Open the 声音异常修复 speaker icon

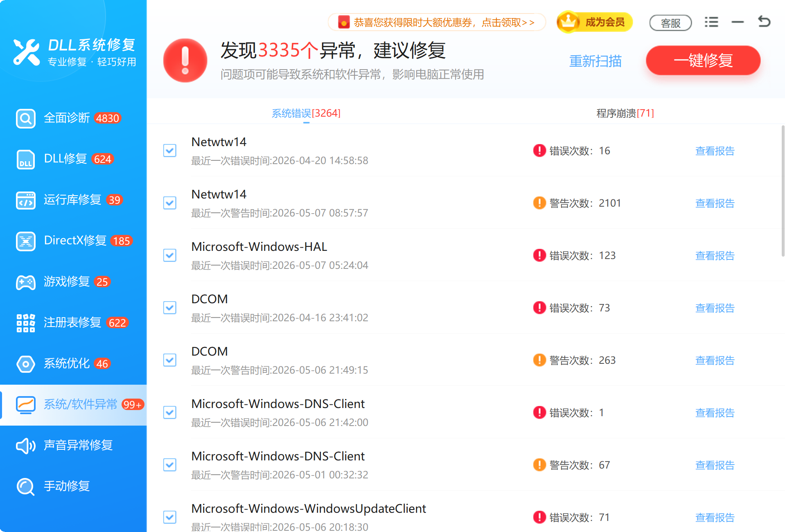pos(26,446)
